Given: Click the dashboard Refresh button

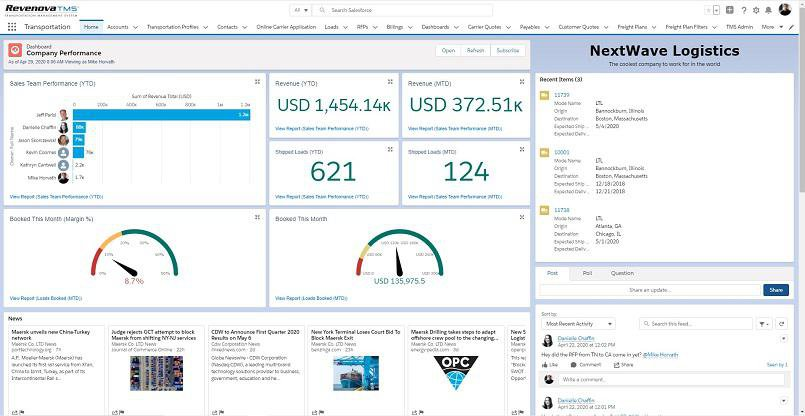Looking at the screenshot, I should coord(475,50).
